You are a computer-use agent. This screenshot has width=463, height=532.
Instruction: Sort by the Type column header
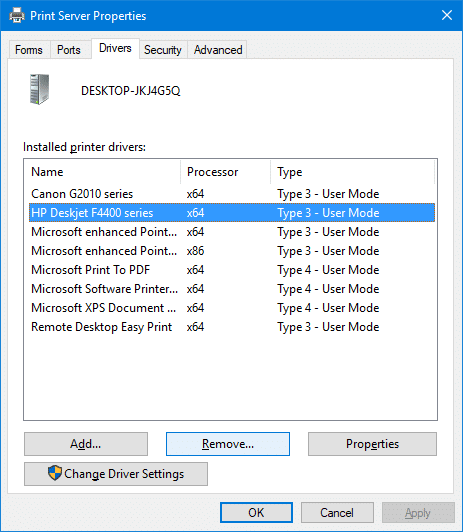pos(352,172)
